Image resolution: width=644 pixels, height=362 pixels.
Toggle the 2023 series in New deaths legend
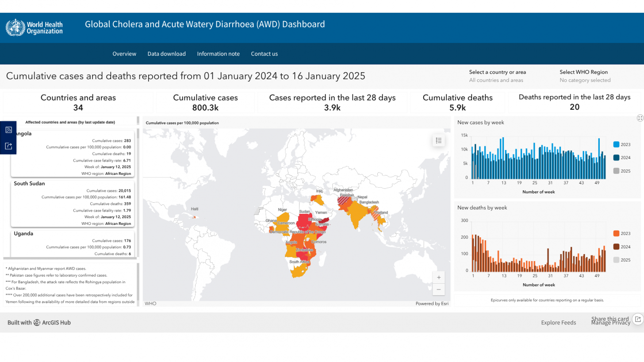pos(622,233)
